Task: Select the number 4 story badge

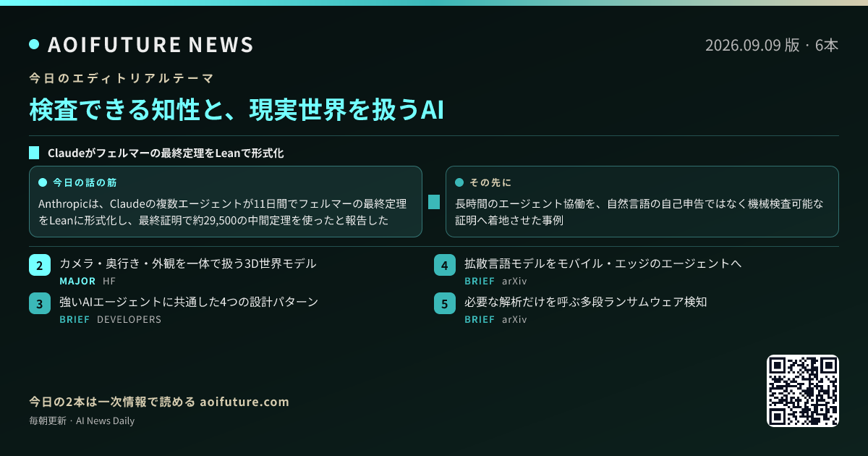Action: pos(445,265)
